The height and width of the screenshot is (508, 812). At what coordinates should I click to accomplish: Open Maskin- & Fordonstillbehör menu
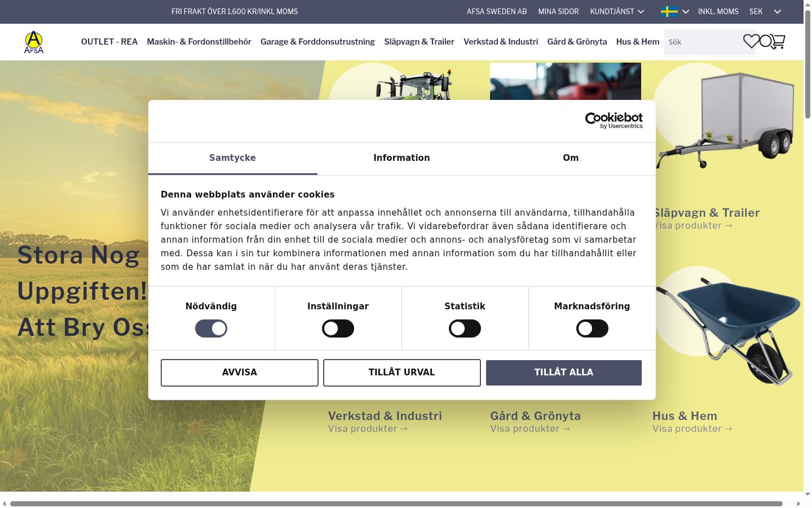[199, 42]
